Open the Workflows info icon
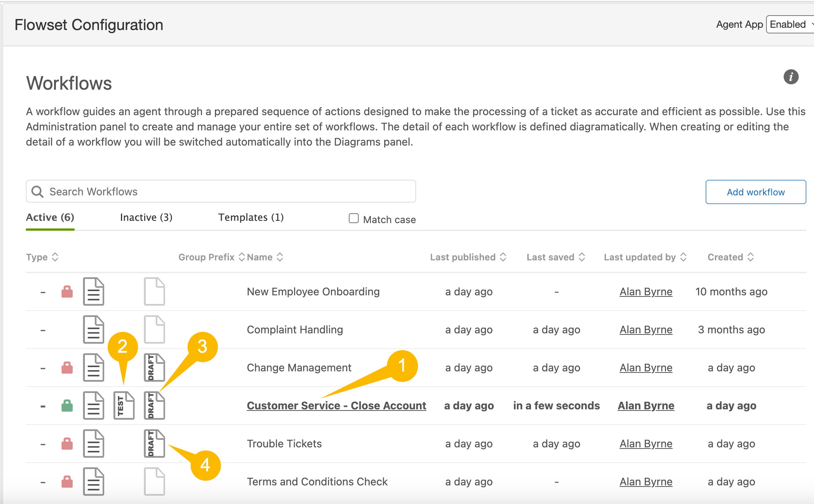814x504 pixels. [791, 77]
